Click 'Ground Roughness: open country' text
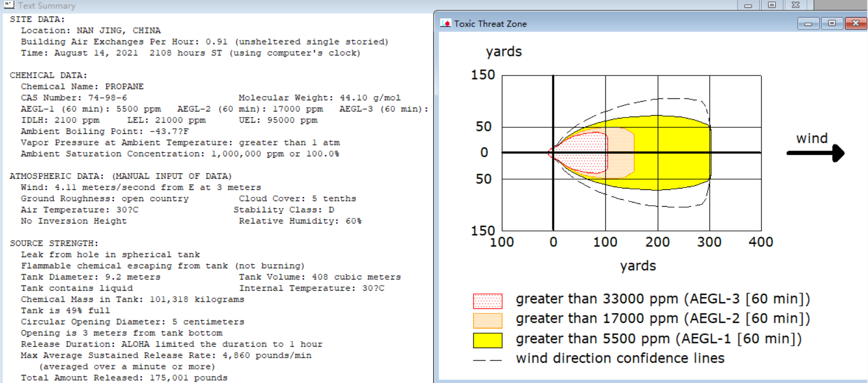 pyautogui.click(x=105, y=198)
